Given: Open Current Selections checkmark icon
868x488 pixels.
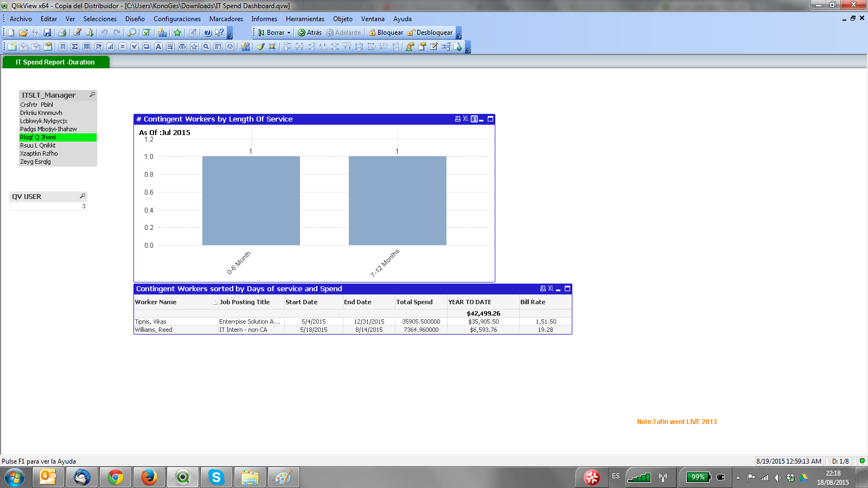Looking at the screenshot, I should pyautogui.click(x=146, y=33).
